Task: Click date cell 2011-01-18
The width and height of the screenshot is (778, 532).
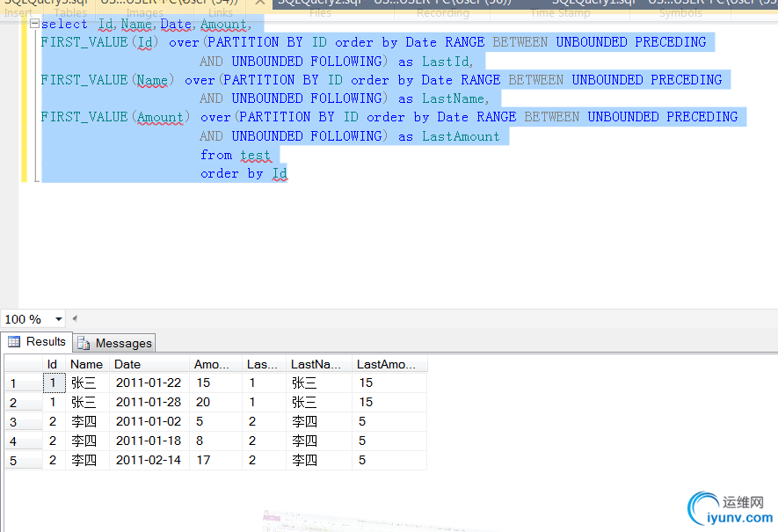Action: click(x=149, y=441)
